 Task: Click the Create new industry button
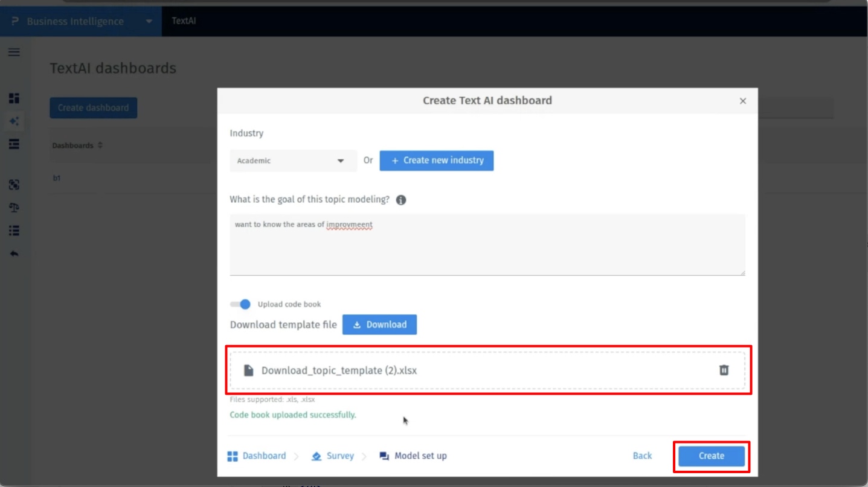[436, 161]
